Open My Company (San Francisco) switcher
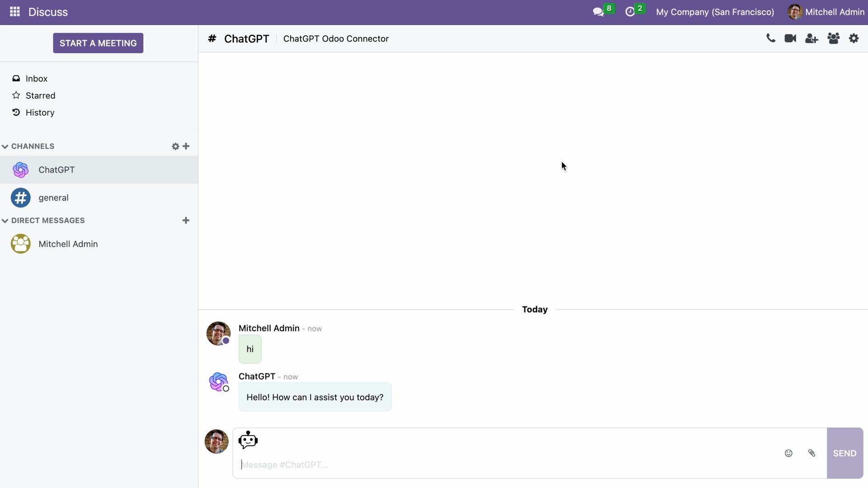Screen dimensions: 868x488 pyautogui.click(x=715, y=12)
